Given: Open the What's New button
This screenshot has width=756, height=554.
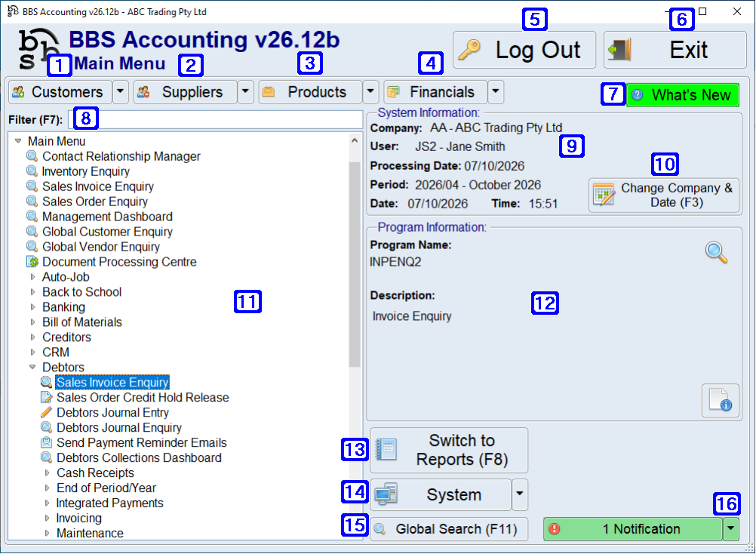Looking at the screenshot, I should [x=683, y=95].
